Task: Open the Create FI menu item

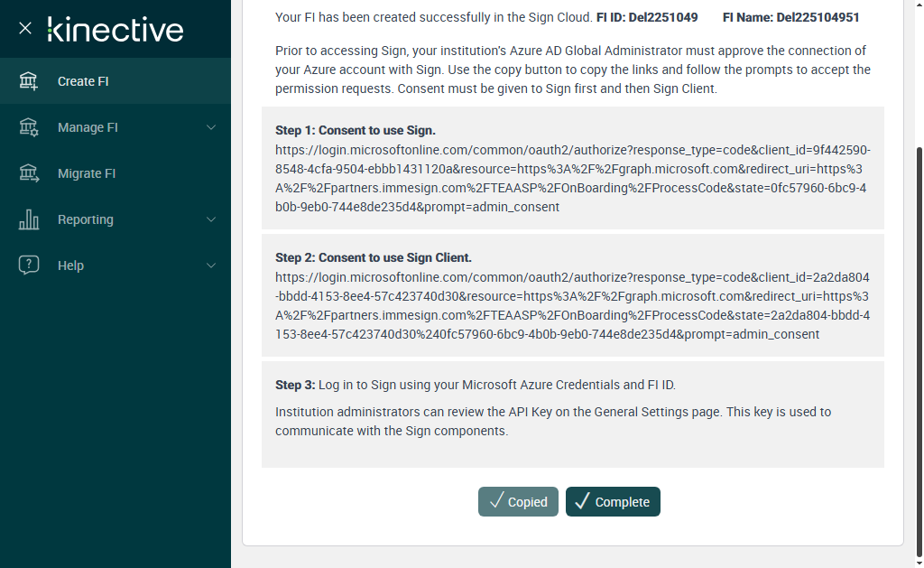Action: (83, 81)
